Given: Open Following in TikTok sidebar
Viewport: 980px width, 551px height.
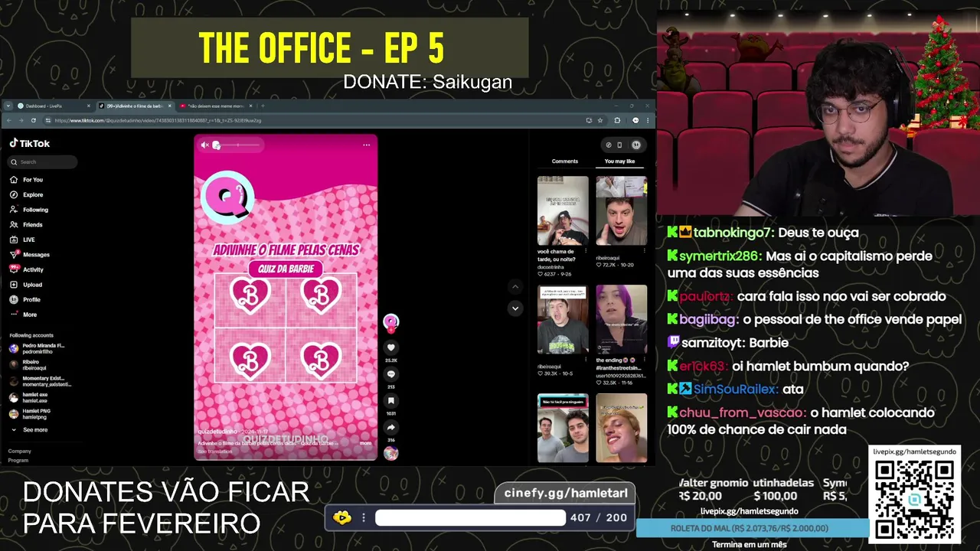Looking at the screenshot, I should click(29, 210).
